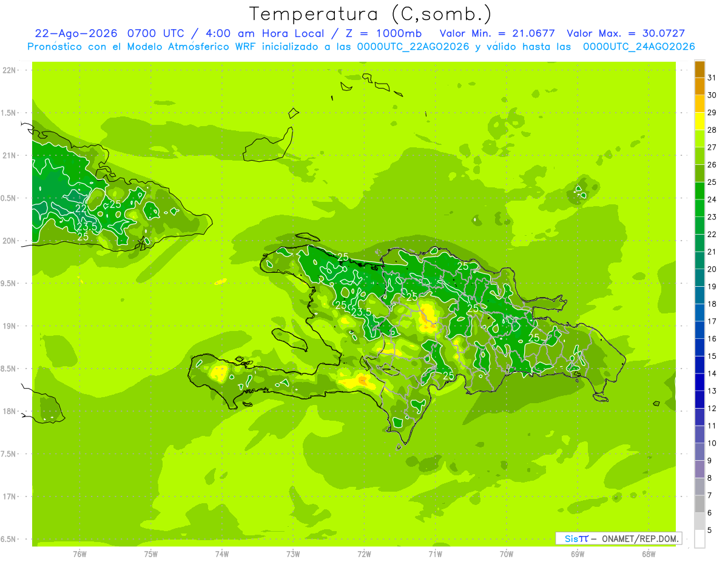This screenshot has width=728, height=562.
Task: Click the title 'Temperatura (C,somb.)'
Action: click(x=371, y=14)
